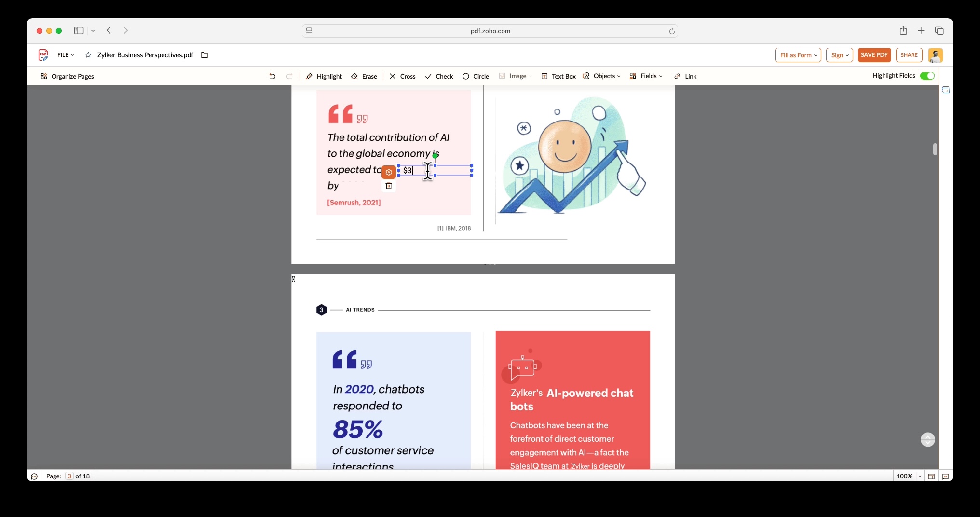Expand the Sign options dropdown
The image size is (980, 517).
839,55
